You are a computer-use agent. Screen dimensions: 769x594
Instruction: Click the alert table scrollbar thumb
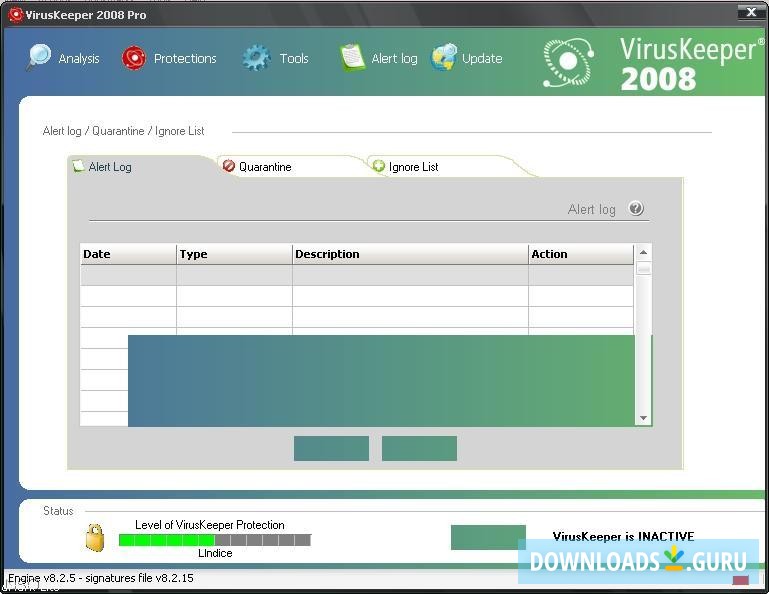pos(643,269)
